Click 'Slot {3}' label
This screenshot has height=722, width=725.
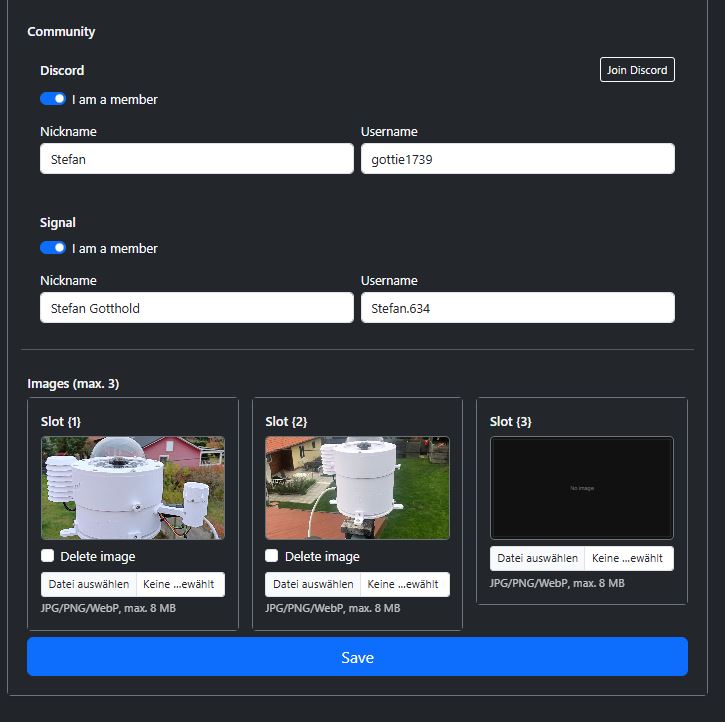pos(510,422)
